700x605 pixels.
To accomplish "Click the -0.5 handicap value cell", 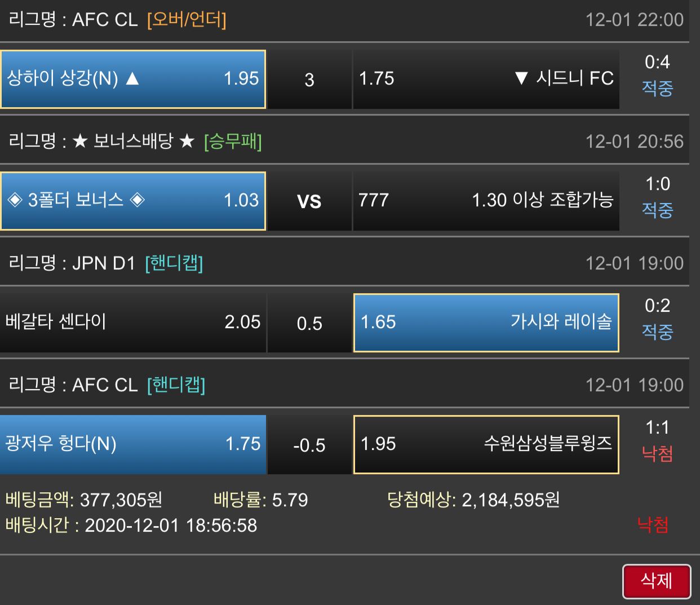I will point(309,445).
